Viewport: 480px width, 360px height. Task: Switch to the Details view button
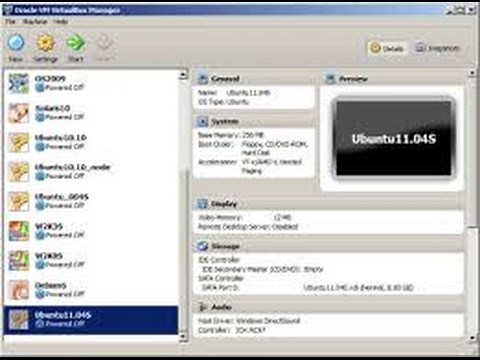coord(387,48)
